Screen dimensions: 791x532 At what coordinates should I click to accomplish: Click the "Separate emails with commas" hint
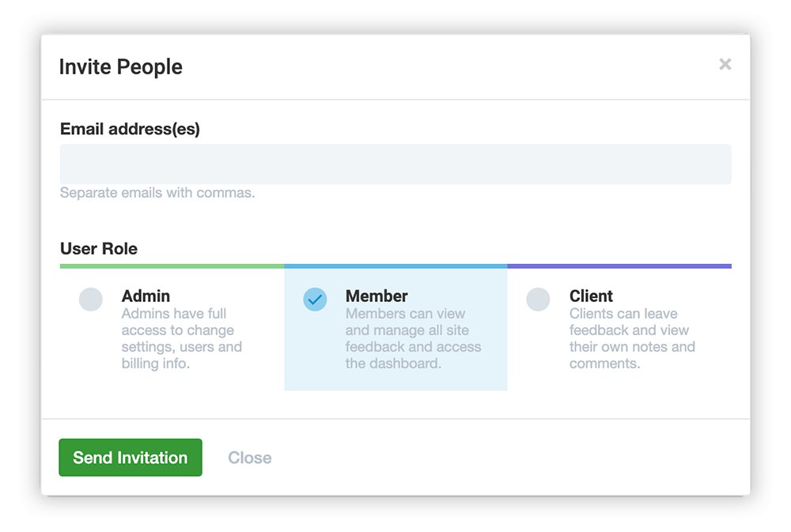point(157,193)
